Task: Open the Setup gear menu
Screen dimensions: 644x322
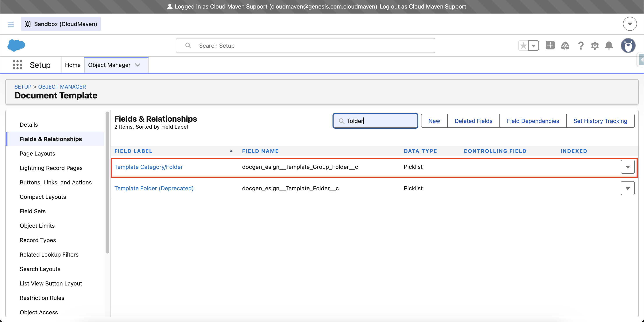Action: (x=595, y=45)
